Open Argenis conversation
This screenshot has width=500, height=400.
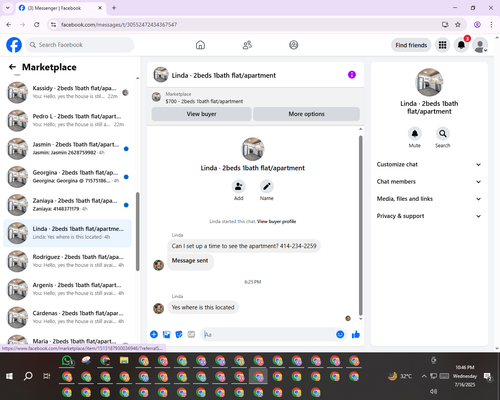click(68, 289)
